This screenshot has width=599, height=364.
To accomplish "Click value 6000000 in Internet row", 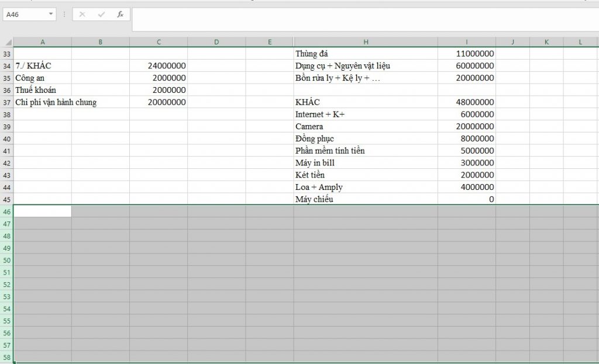I will coord(467,114).
